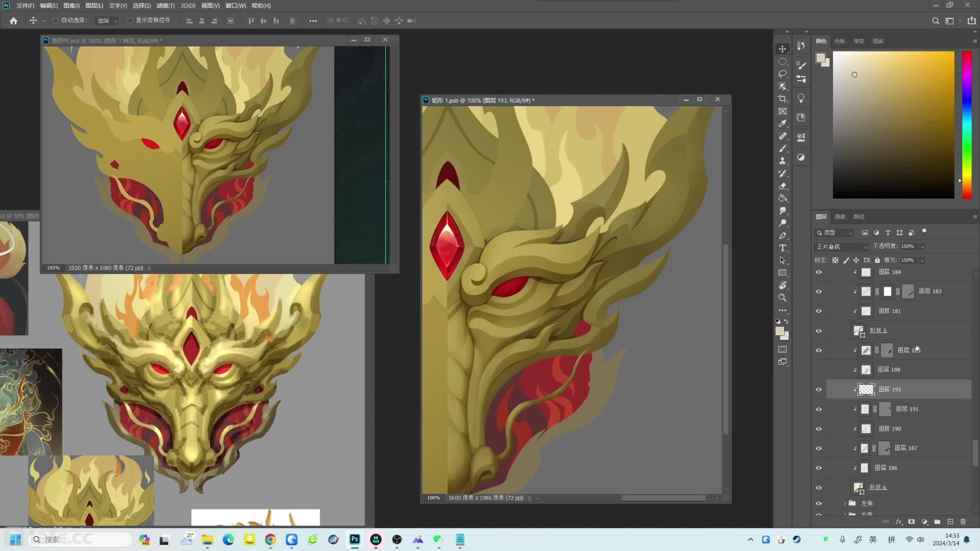Hide layer 图层 190
980x551 pixels.
818,429
